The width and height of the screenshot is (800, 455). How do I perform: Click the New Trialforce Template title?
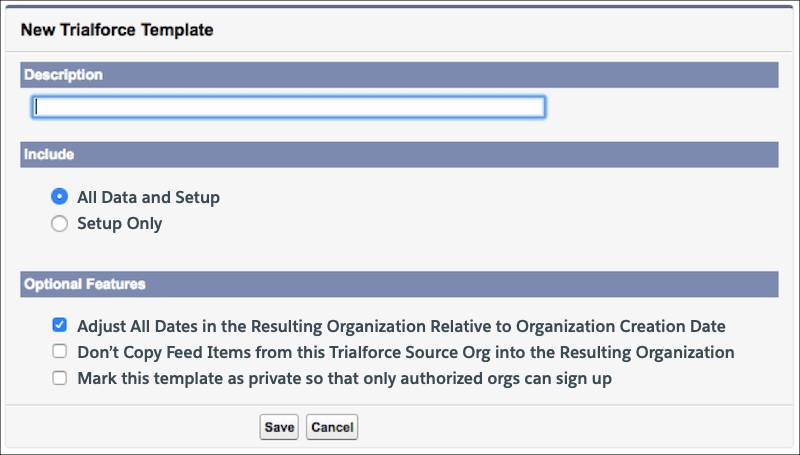point(117,30)
